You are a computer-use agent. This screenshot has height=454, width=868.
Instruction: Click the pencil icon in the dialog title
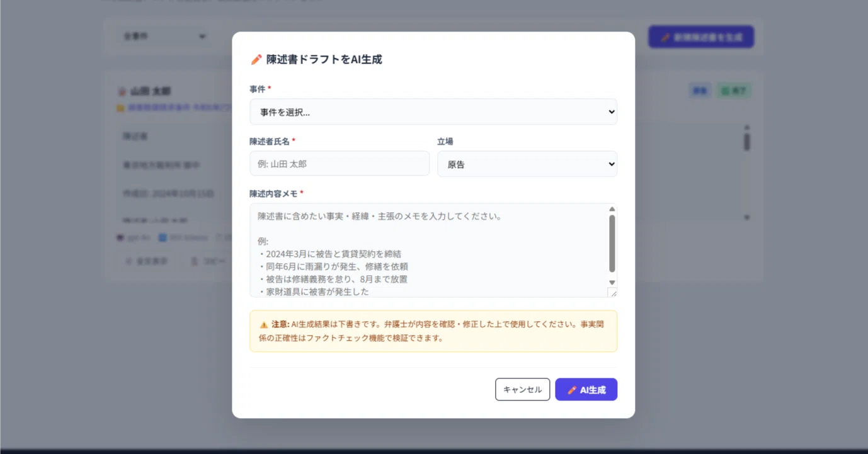(x=256, y=59)
